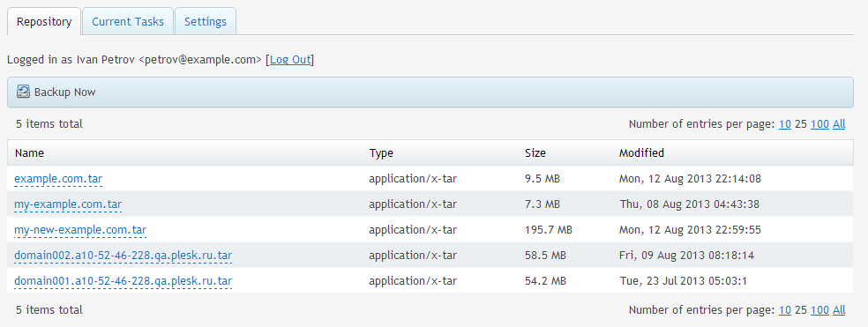Show 10 entries per page in top pager
Image resolution: width=868 pixels, height=327 pixels.
784,124
